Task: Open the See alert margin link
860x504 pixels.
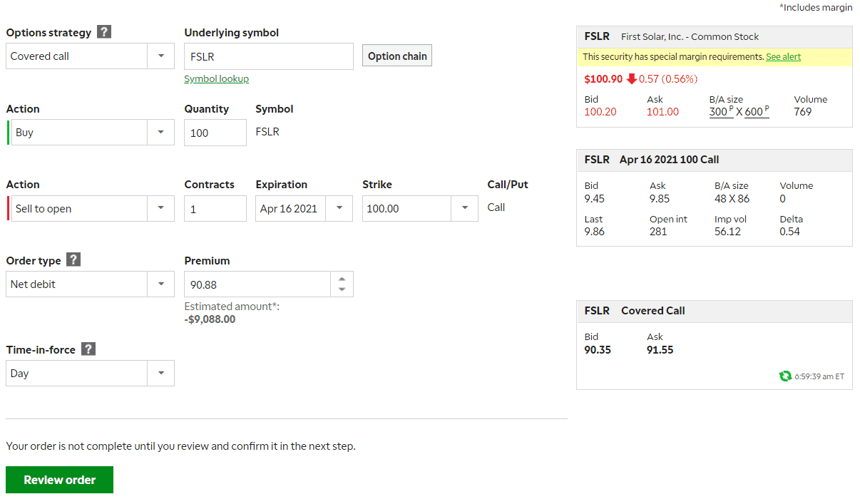Action: click(783, 57)
